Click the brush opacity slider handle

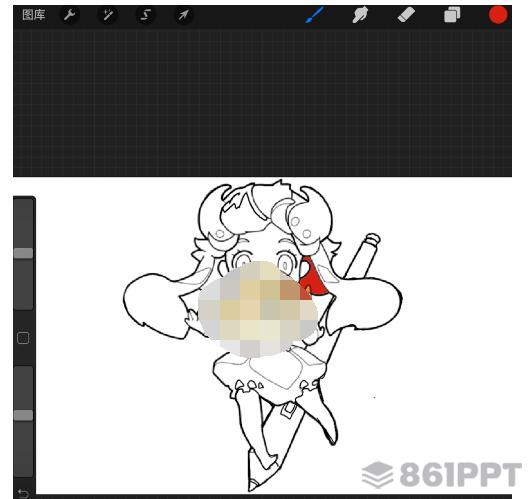tap(23, 415)
